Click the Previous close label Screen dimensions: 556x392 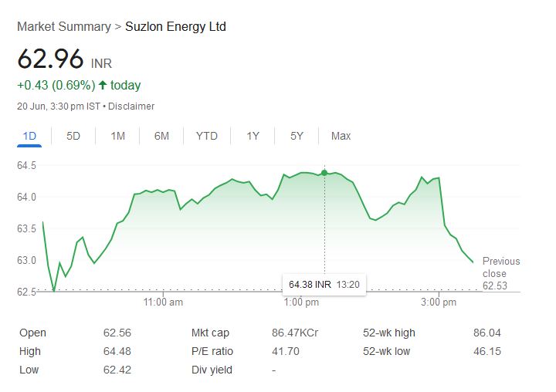(x=500, y=268)
